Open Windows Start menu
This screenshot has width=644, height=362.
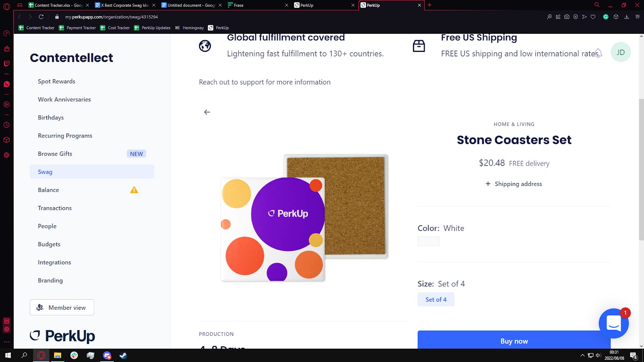click(8, 356)
